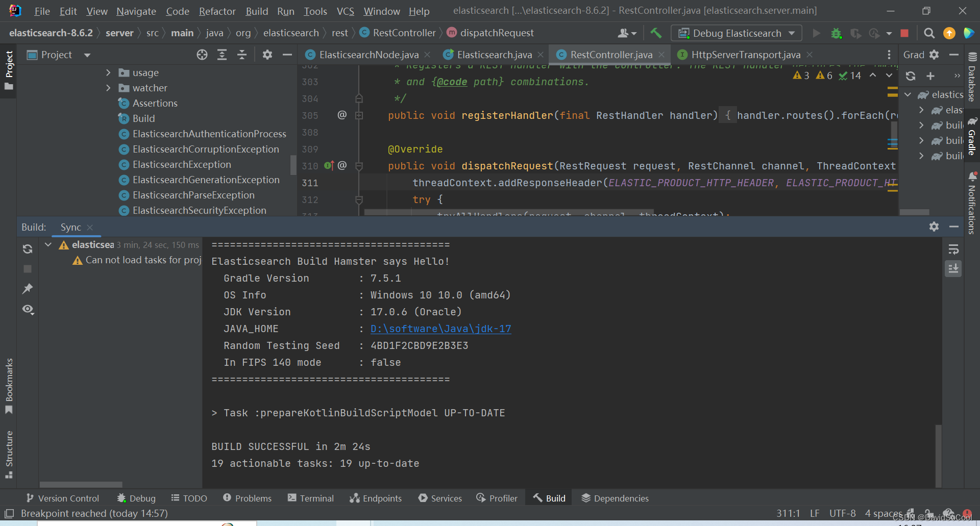Image resolution: width=980 pixels, height=526 pixels.
Task: Switch to the Elasticsearch.java tab
Action: coord(494,55)
